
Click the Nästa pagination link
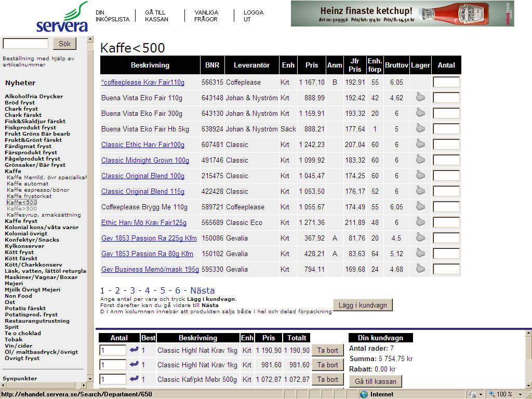coord(203,291)
